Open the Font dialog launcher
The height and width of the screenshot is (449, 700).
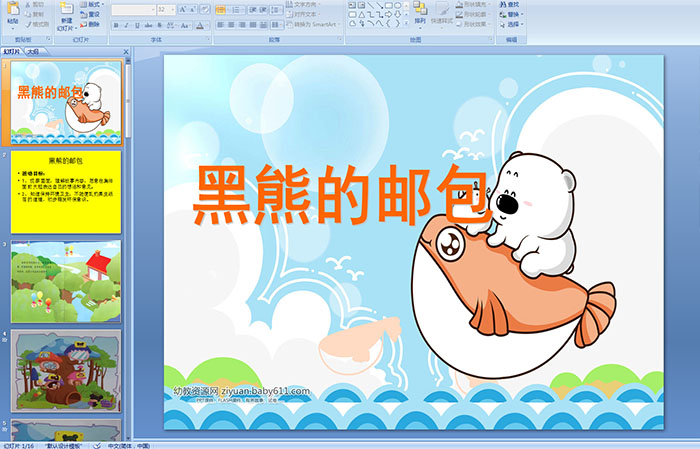click(x=208, y=39)
